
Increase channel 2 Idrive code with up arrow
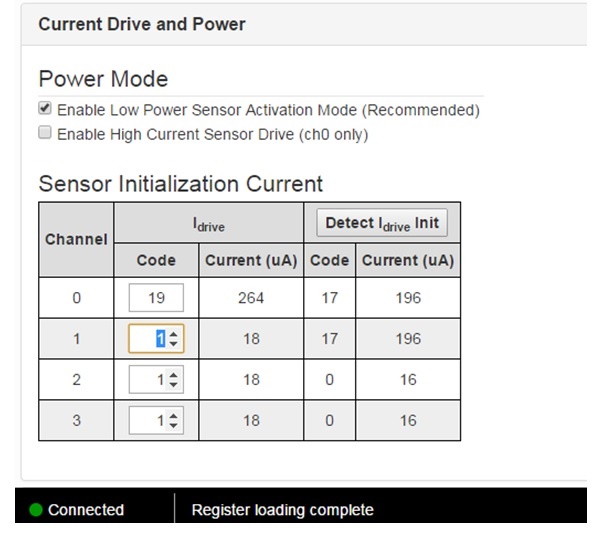pyautogui.click(x=174, y=376)
